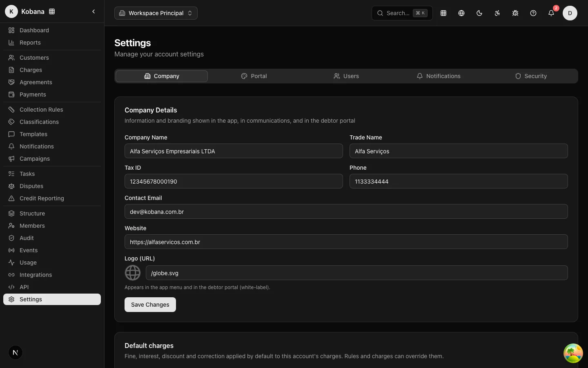Edit the Website field
Screen dimensions: 588x368
point(346,242)
